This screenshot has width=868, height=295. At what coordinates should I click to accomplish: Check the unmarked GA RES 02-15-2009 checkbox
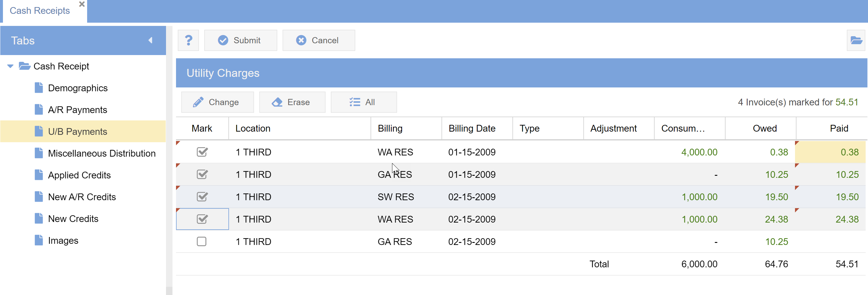202,241
